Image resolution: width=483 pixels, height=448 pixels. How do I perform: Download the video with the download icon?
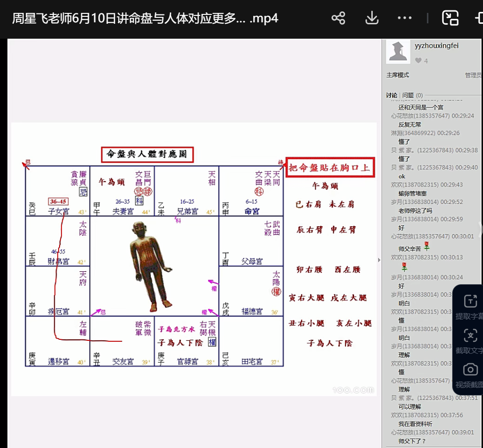click(x=372, y=18)
